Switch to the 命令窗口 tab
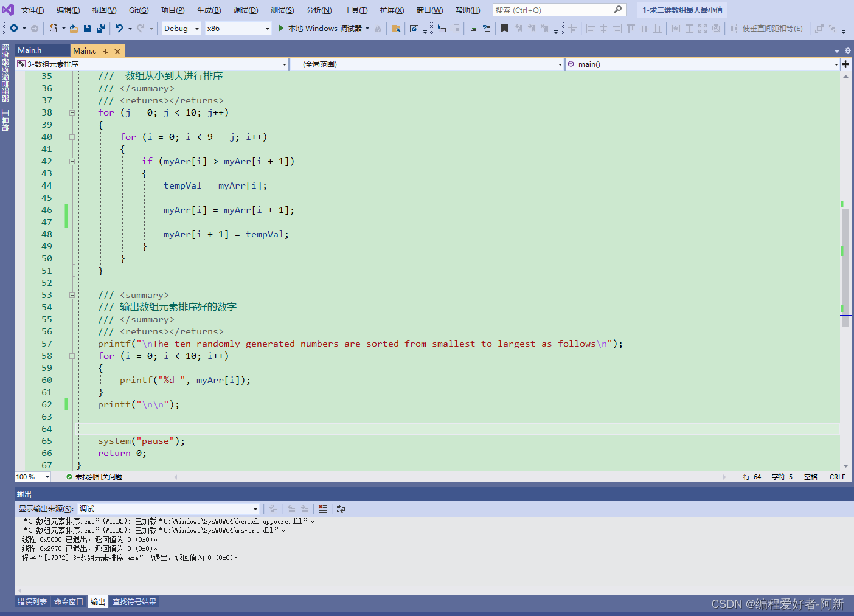Viewport: 854px width, 616px height. pos(69,602)
